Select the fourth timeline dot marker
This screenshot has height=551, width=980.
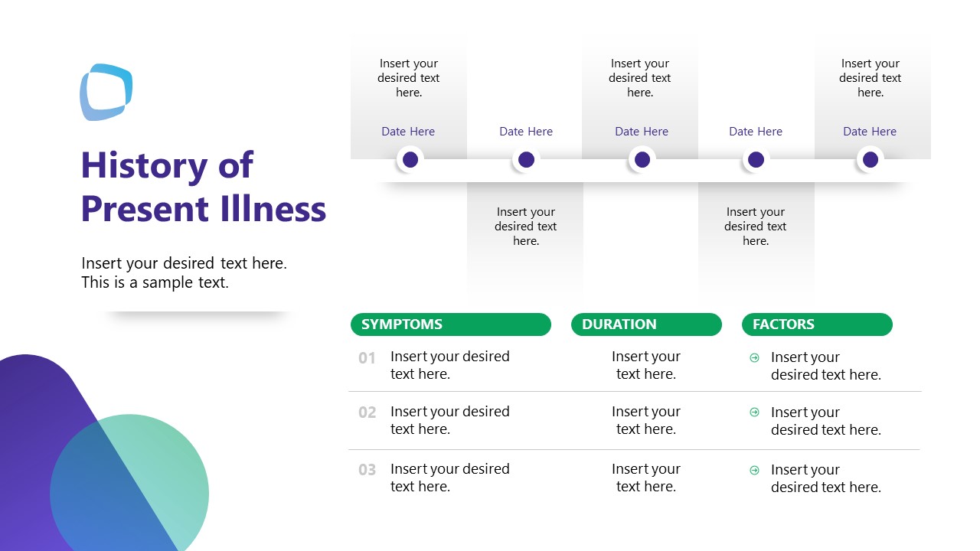756,159
